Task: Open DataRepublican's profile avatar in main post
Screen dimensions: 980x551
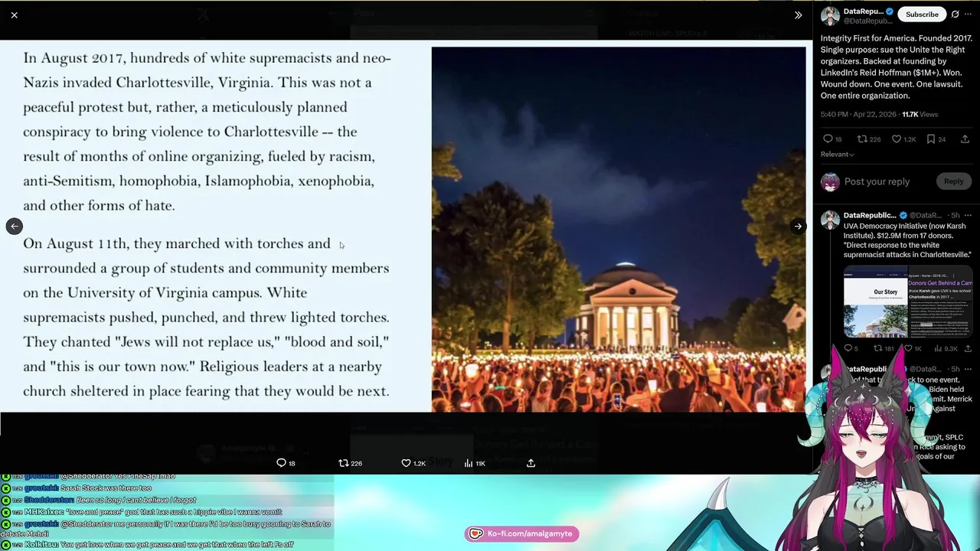Action: click(x=830, y=15)
